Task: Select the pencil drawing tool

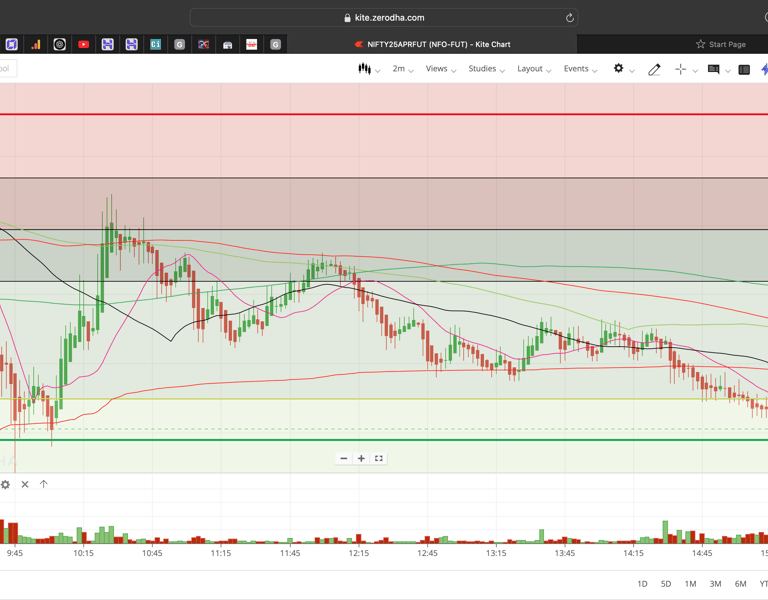Action: pyautogui.click(x=654, y=70)
